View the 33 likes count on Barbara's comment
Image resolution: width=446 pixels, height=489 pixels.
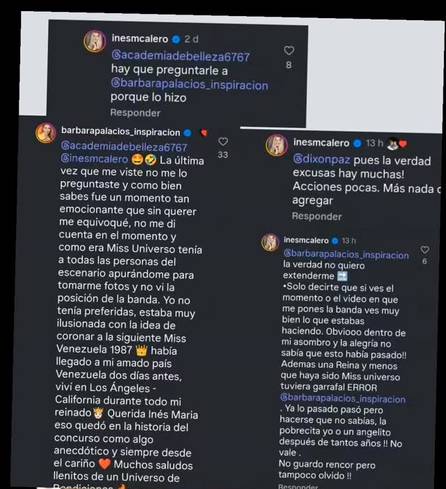point(223,155)
